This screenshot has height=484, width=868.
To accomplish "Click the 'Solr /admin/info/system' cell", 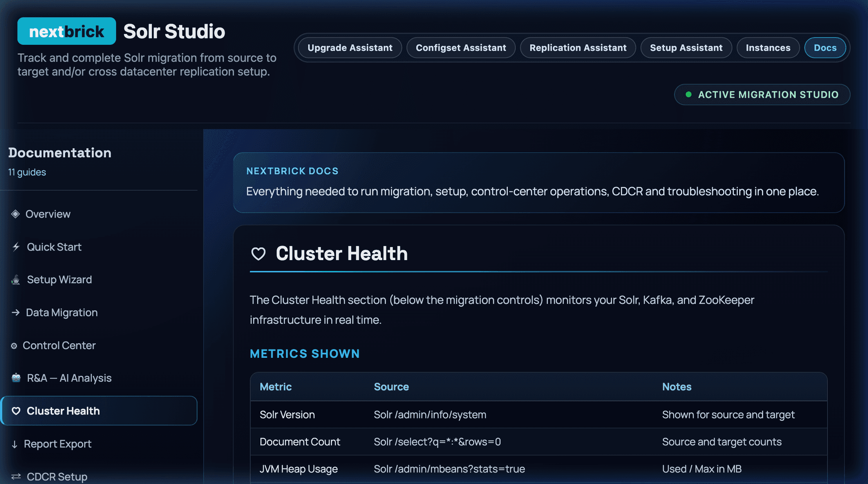I will pos(430,415).
